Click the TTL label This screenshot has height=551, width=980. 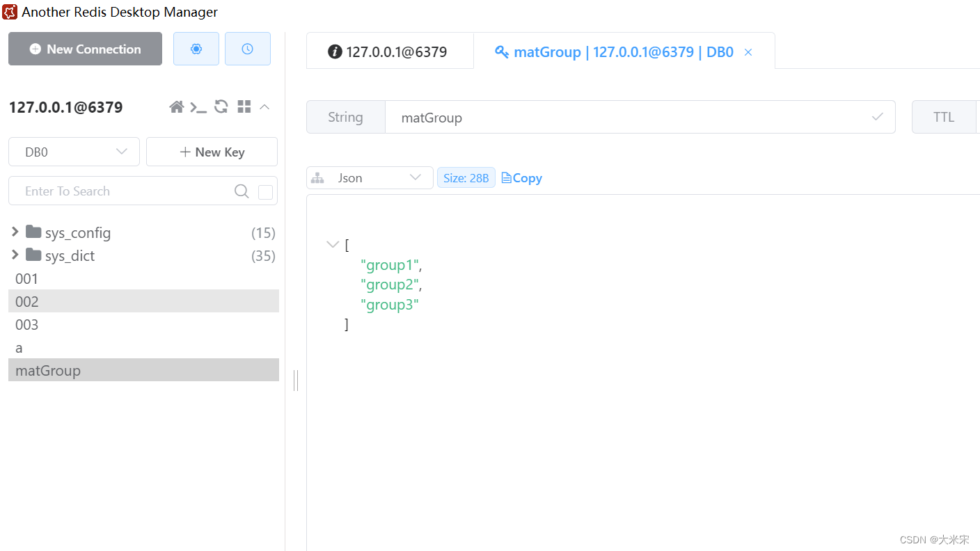click(944, 117)
